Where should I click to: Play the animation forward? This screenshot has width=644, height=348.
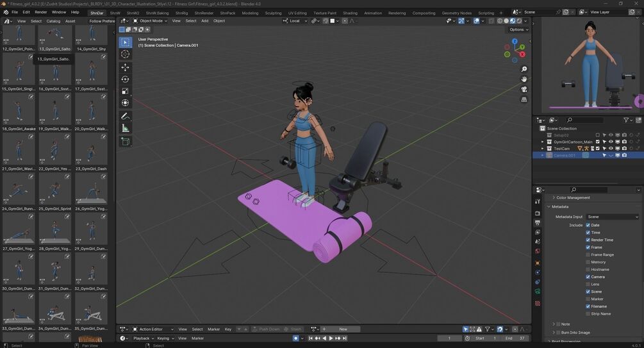(x=331, y=338)
